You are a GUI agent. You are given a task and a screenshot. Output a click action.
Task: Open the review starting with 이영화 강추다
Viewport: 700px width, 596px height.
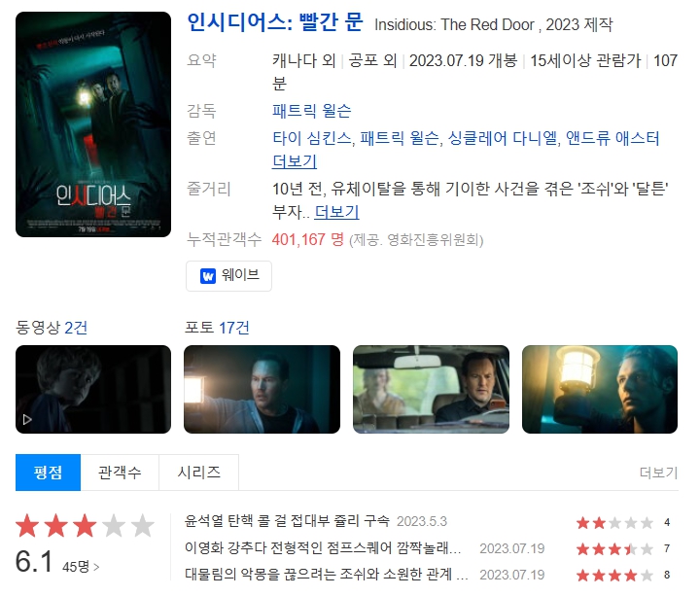(323, 548)
